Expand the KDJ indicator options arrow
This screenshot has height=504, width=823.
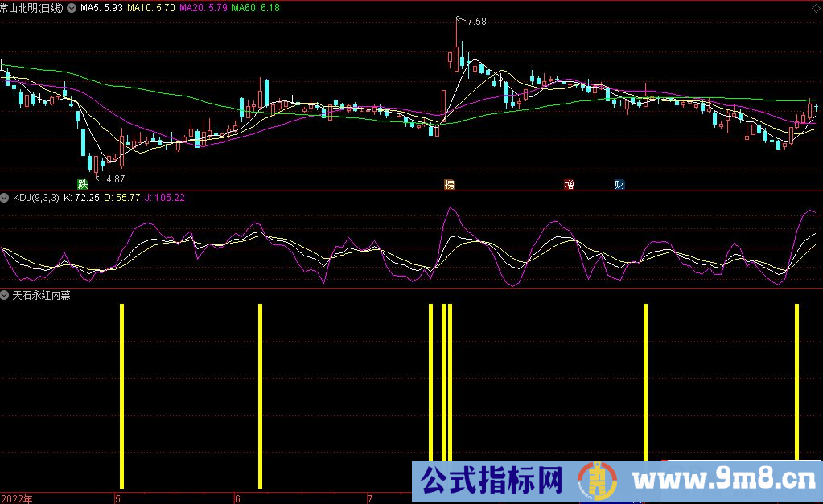4,198
